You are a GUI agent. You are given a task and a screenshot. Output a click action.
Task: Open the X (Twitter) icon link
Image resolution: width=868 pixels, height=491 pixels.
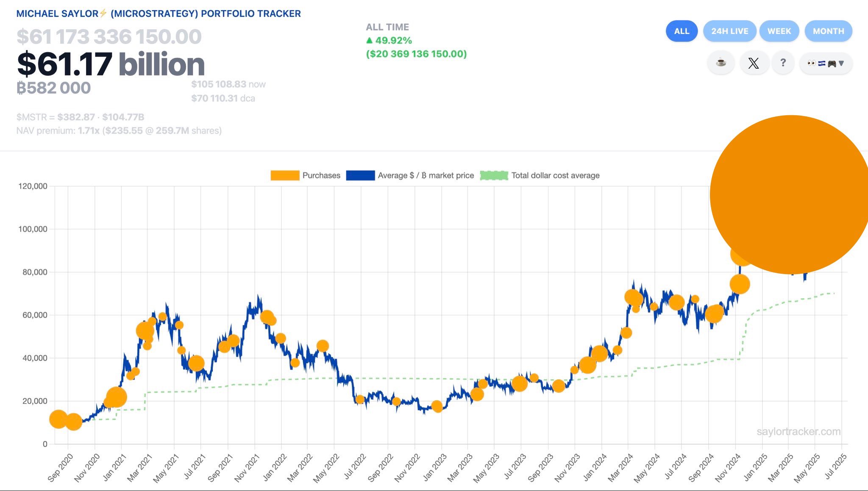tap(754, 63)
